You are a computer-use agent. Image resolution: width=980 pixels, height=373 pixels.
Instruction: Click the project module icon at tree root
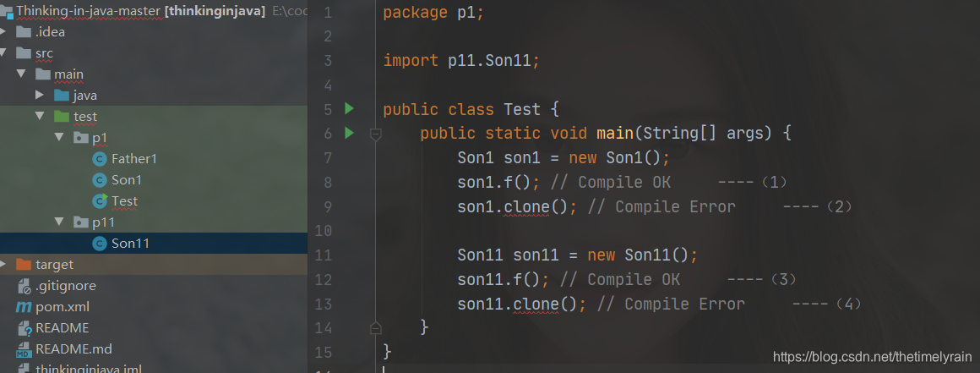click(x=6, y=11)
